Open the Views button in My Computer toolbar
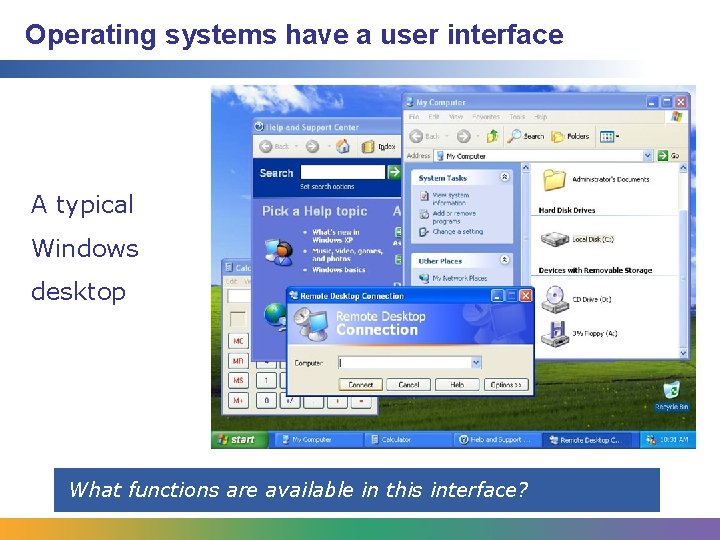The image size is (720, 540). [609, 136]
